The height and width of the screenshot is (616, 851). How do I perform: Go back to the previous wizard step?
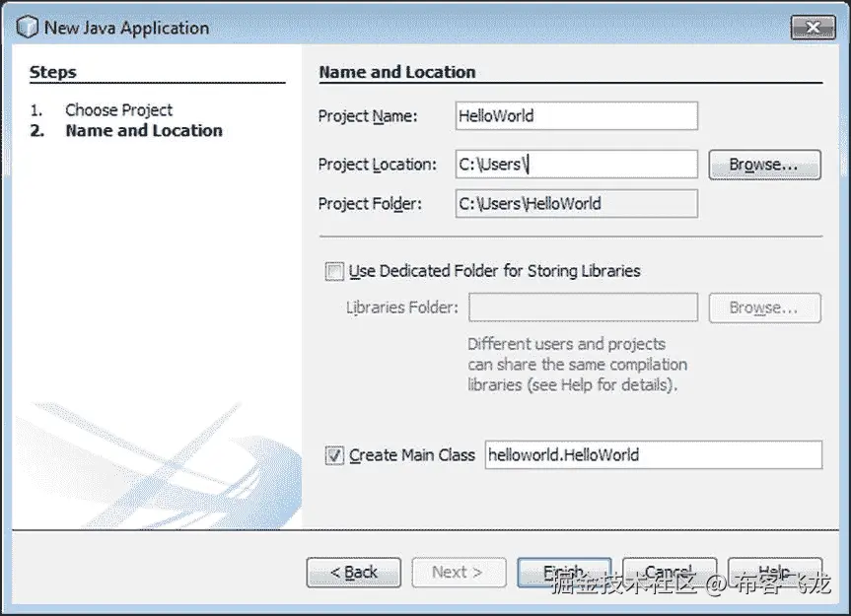click(353, 572)
